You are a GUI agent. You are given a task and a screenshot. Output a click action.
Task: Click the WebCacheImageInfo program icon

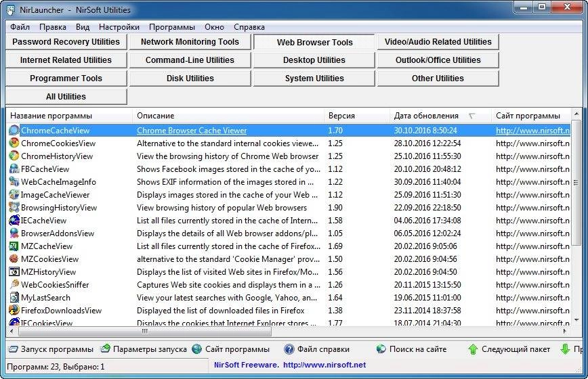point(14,181)
